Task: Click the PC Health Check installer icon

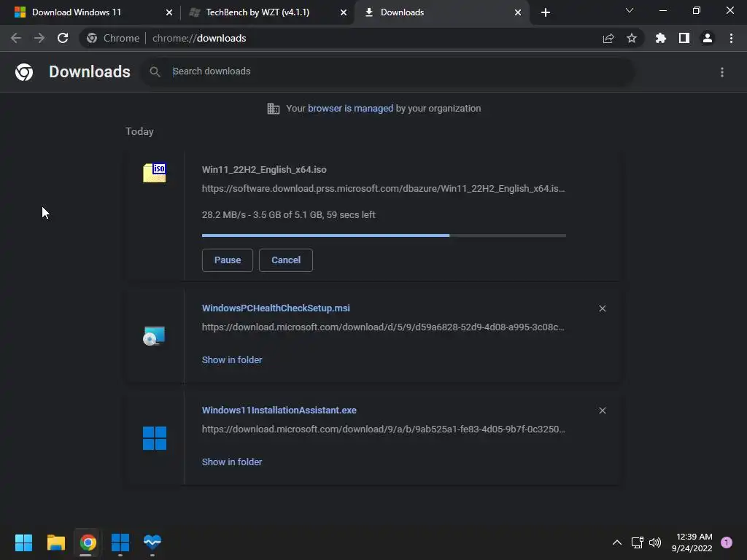Action: click(155, 336)
